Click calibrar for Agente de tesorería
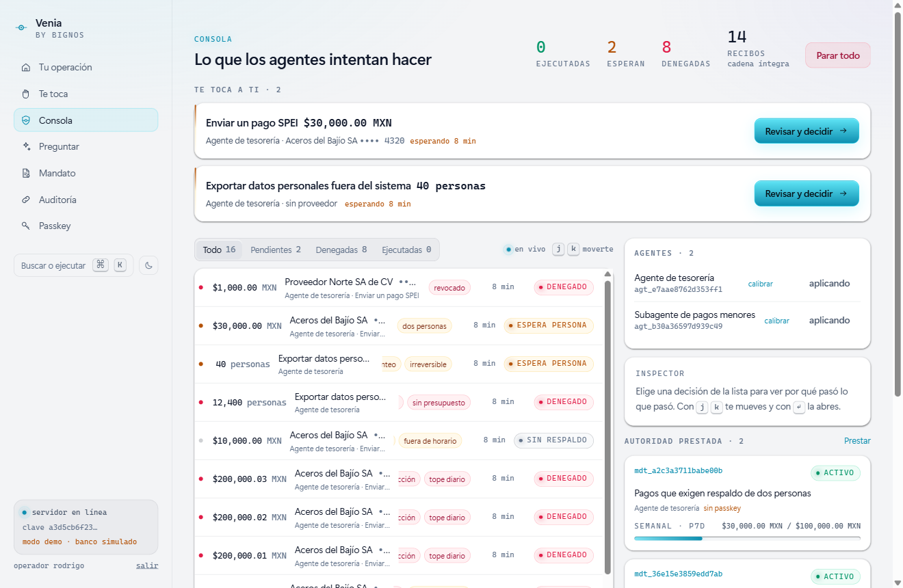The width and height of the screenshot is (903, 588). [760, 284]
